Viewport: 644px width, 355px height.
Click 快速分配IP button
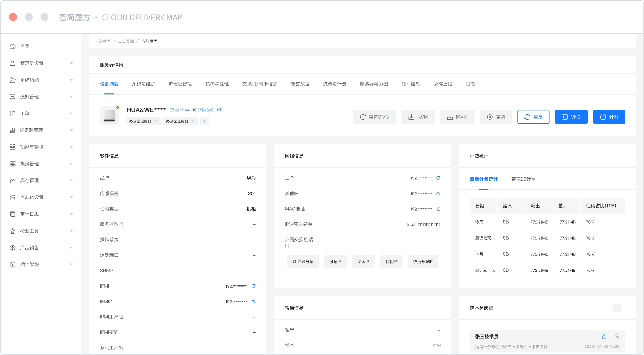[423, 262]
